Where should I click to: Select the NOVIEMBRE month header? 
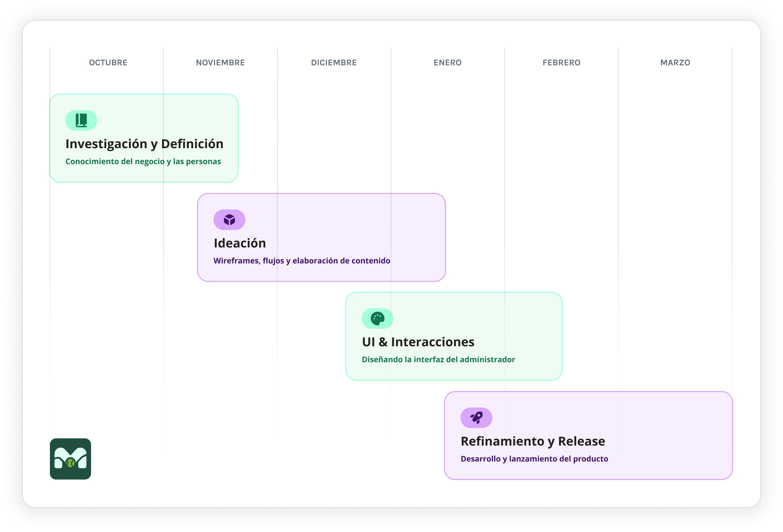(x=220, y=63)
